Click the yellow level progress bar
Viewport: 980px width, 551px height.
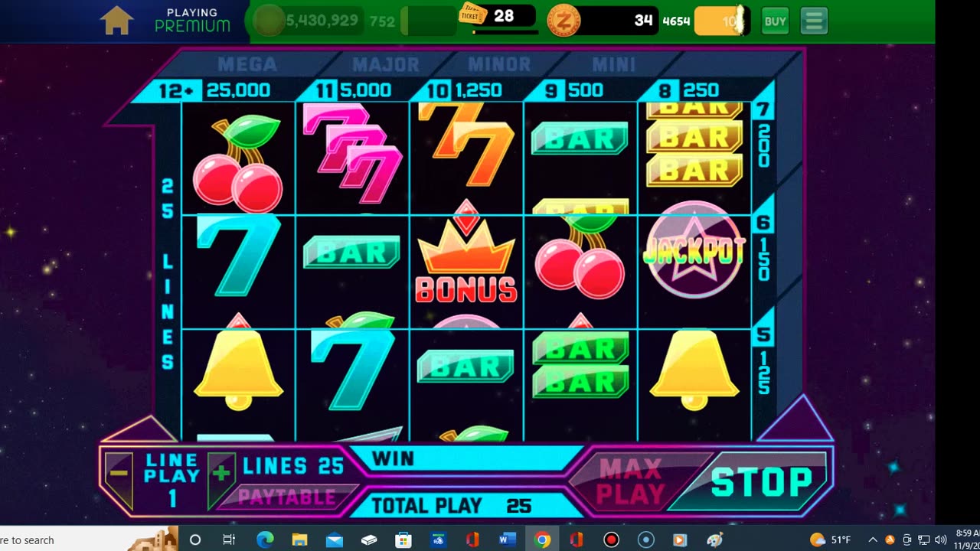point(720,21)
